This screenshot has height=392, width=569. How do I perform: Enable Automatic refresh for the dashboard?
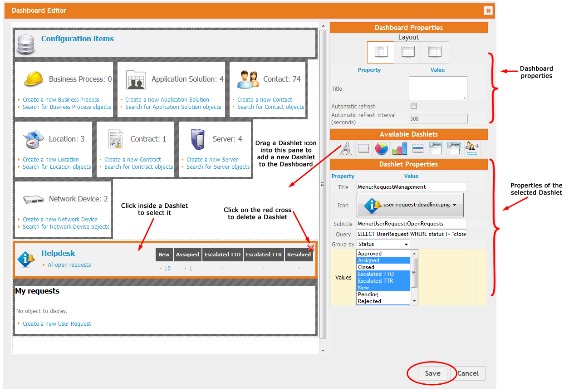point(413,106)
